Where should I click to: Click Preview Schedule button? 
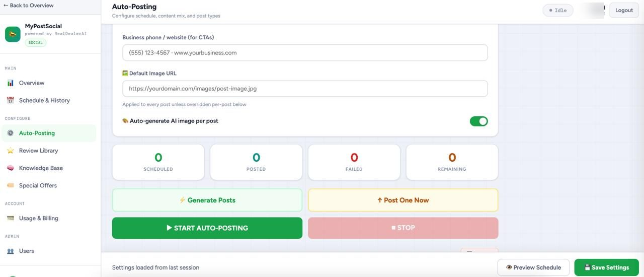[x=533, y=267]
